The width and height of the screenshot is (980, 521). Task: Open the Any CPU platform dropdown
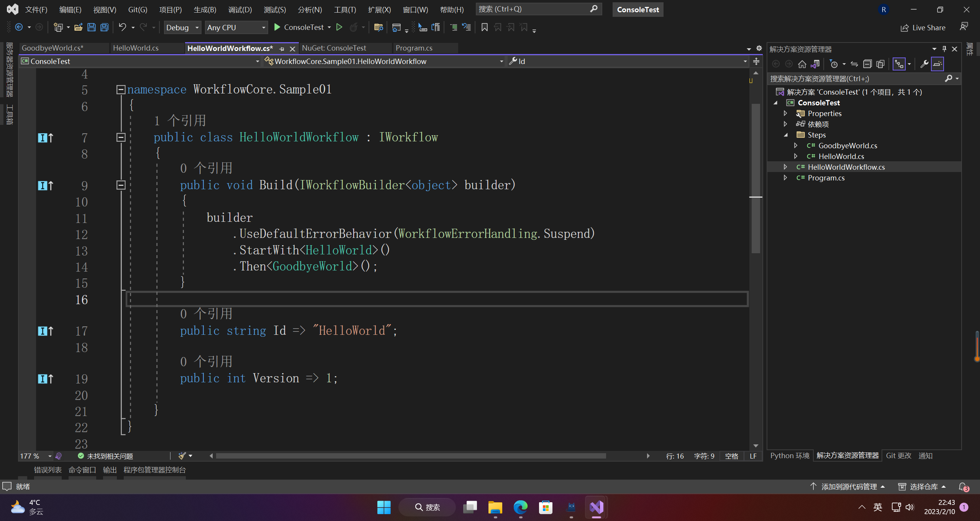coord(236,27)
